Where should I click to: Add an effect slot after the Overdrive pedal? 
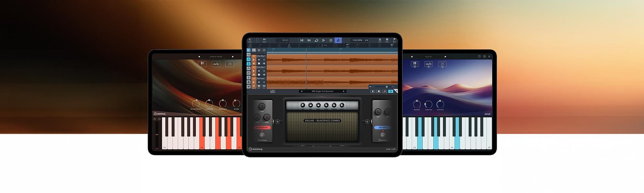pos(278,122)
